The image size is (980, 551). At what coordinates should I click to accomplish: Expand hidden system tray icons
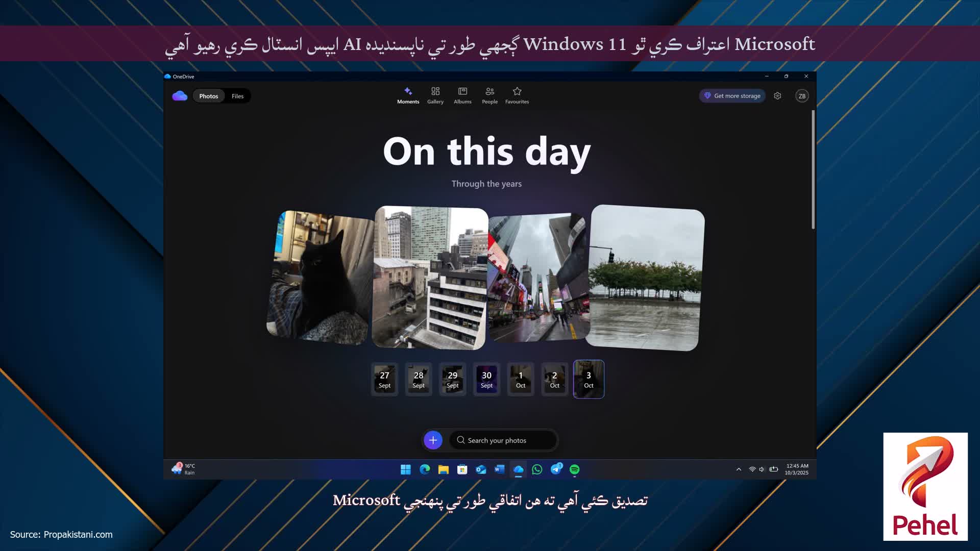coord(739,469)
